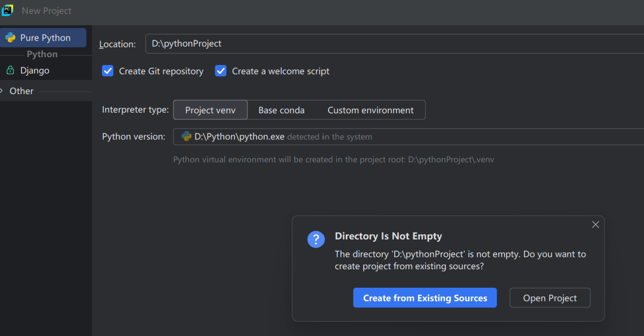Click the 'detected in the system' text

329,136
